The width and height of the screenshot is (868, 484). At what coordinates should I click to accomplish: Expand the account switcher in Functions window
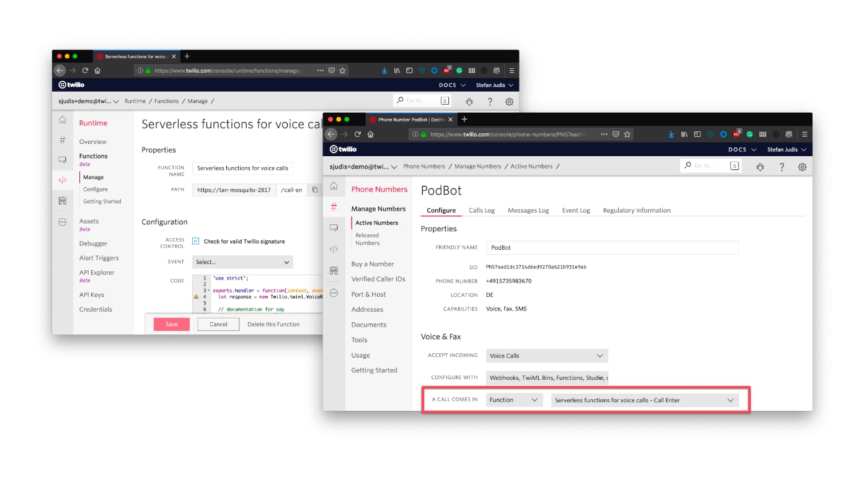click(89, 101)
